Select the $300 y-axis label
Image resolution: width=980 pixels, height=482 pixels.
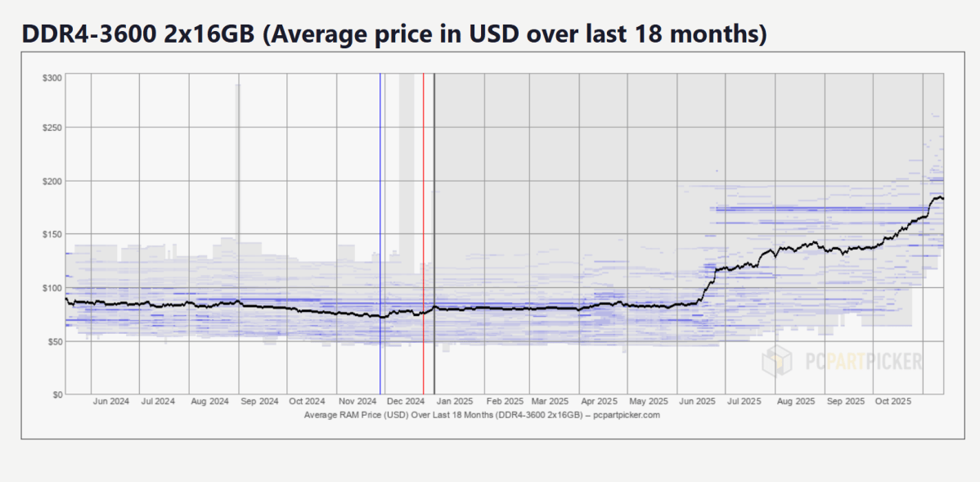52,78
